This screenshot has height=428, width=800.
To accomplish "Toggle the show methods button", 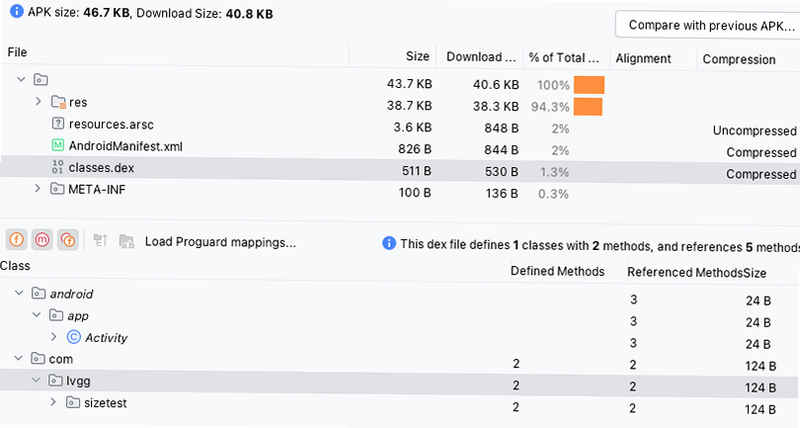I will [x=42, y=239].
